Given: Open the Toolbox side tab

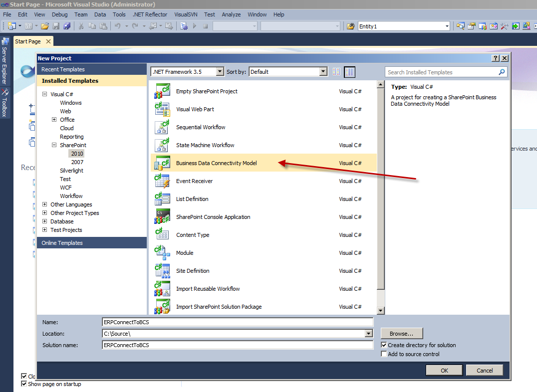Looking at the screenshot, I should 5,103.
